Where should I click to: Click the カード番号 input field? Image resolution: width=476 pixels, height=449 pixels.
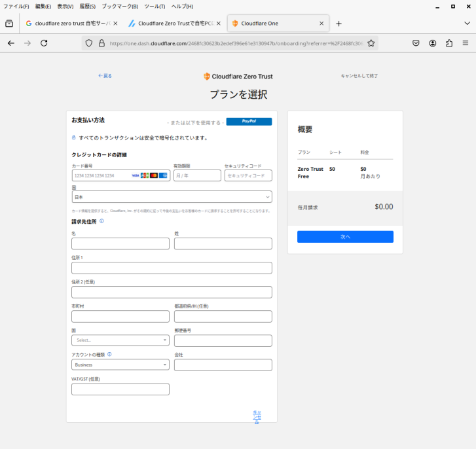coord(121,175)
